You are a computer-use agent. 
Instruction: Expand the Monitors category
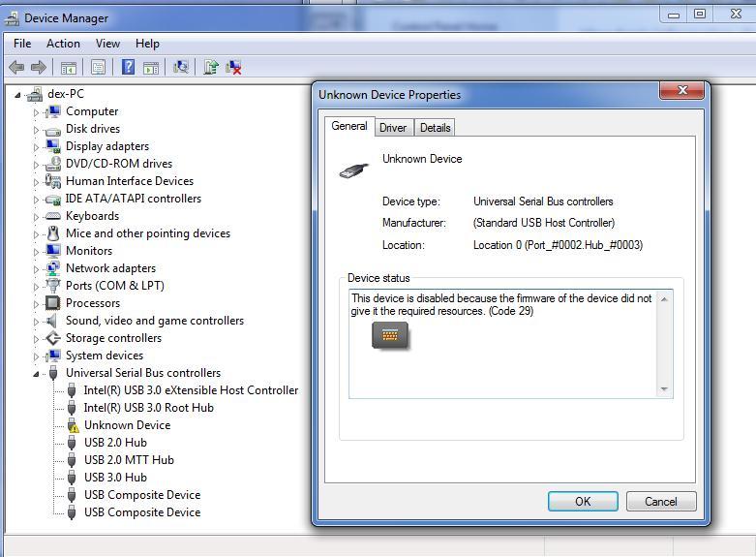(36, 252)
